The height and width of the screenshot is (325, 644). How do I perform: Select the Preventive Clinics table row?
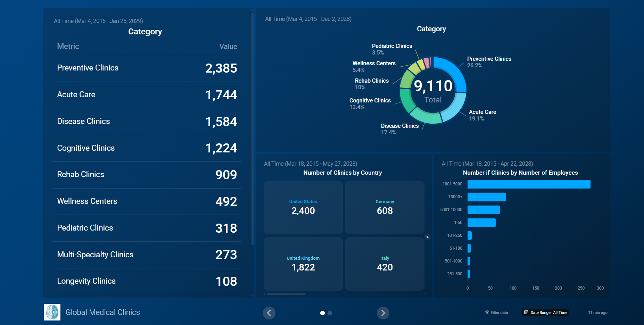point(147,68)
